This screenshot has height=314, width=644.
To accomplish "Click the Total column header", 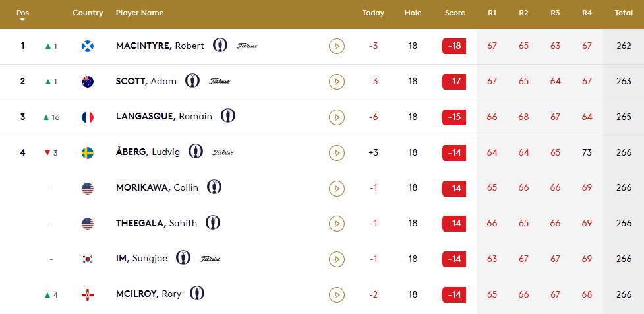I will tap(624, 13).
